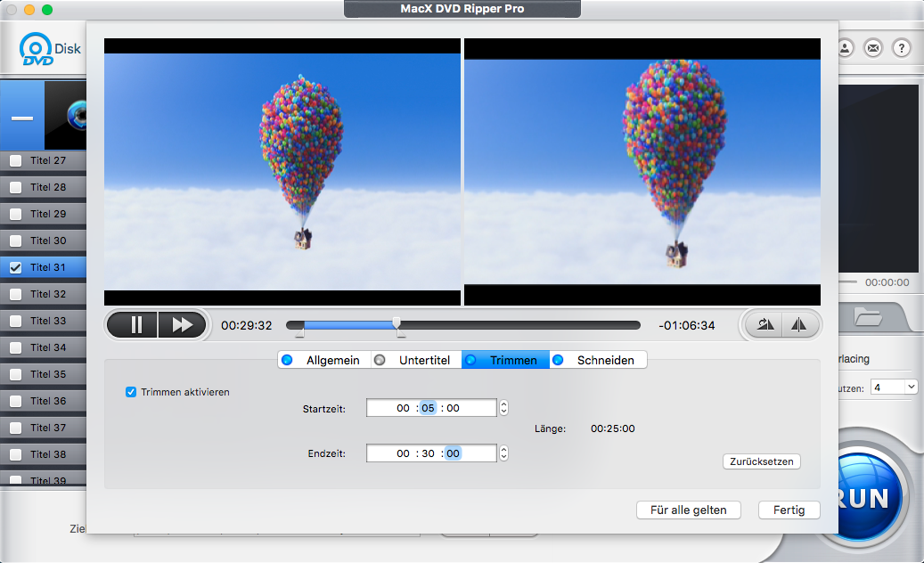Click the edited output preview pane
This screenshot has height=563, width=924.
(642, 172)
